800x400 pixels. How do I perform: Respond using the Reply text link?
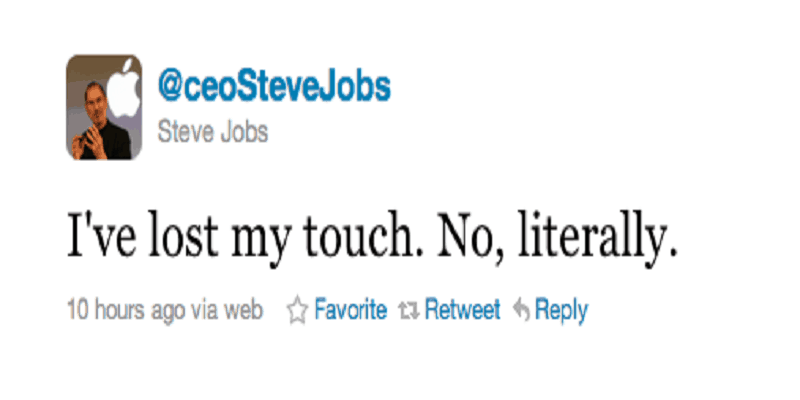[x=561, y=310]
